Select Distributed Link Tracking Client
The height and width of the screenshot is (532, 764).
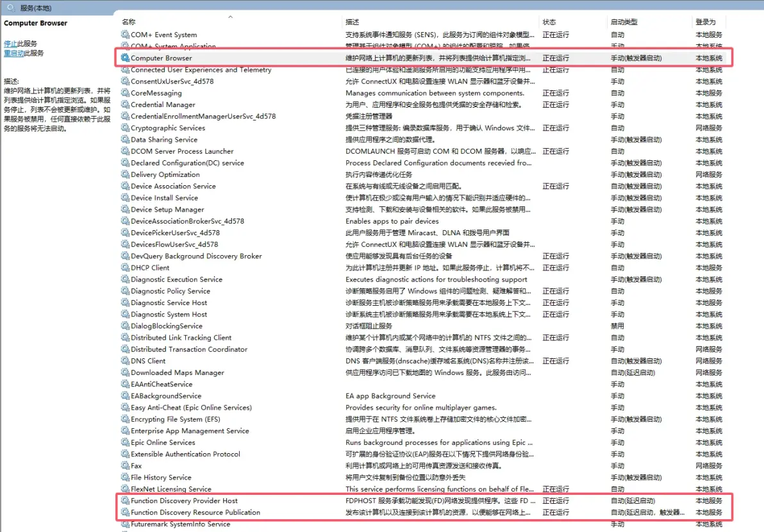pyautogui.click(x=422, y=338)
